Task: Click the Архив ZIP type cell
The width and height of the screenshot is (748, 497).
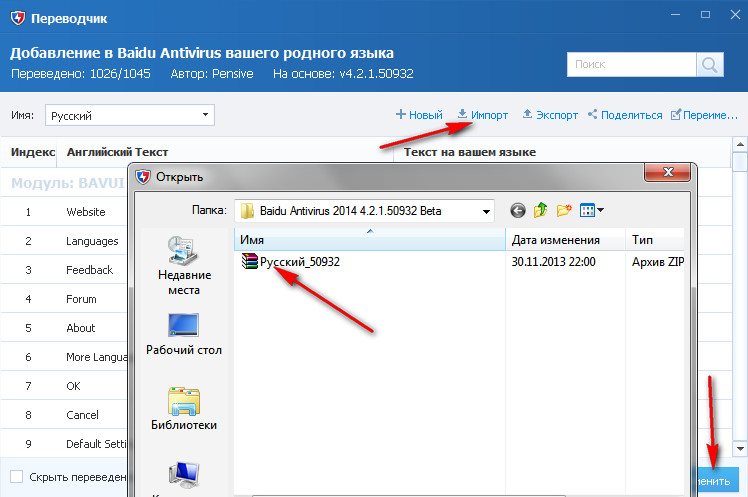Action: pyautogui.click(x=658, y=262)
